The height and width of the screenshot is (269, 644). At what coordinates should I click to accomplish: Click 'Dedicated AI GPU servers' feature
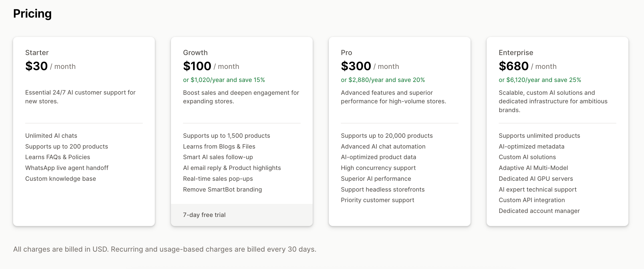(535, 179)
